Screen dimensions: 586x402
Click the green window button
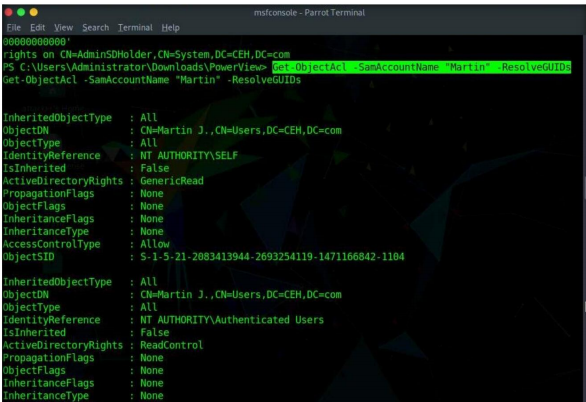(x=21, y=12)
